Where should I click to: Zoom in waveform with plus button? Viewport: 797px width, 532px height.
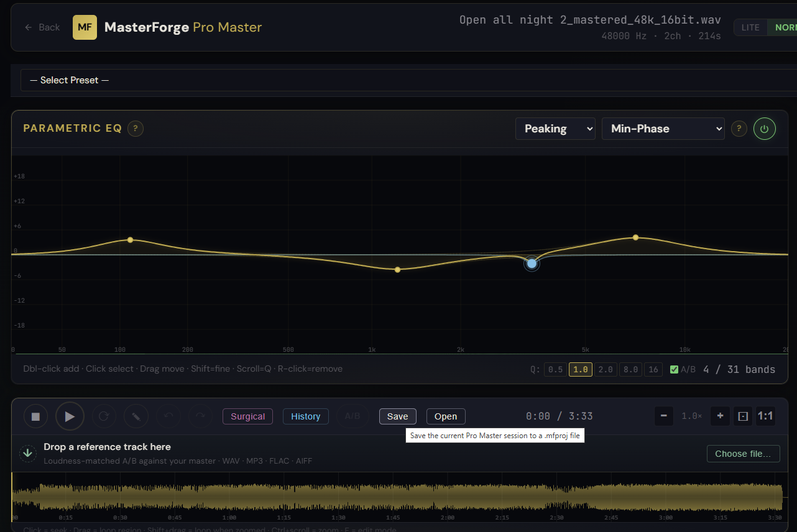[x=720, y=416]
